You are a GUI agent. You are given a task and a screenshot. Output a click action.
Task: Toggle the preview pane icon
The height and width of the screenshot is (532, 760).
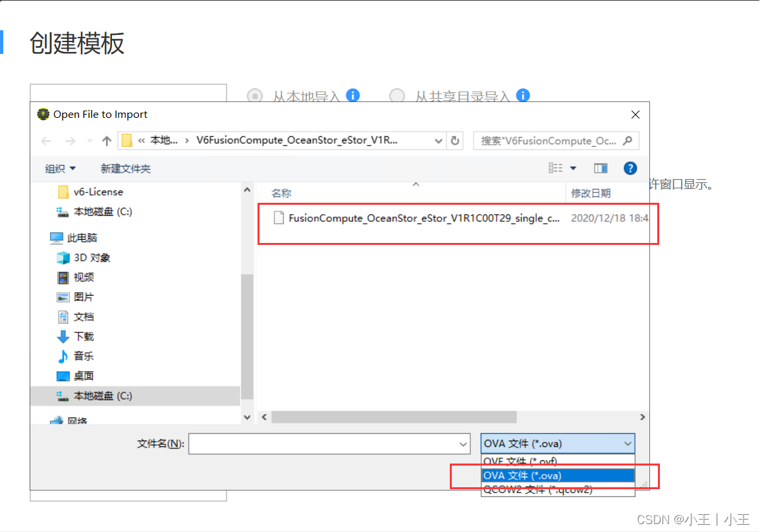tap(601, 168)
